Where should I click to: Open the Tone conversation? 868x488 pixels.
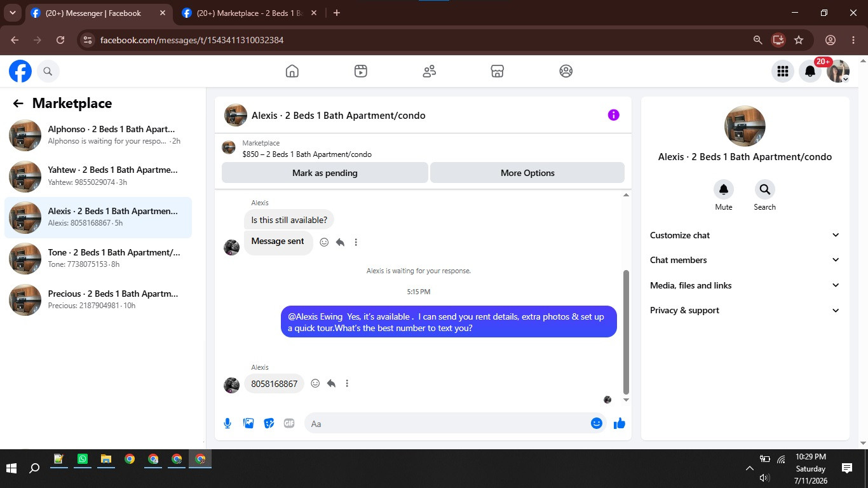[x=98, y=259]
